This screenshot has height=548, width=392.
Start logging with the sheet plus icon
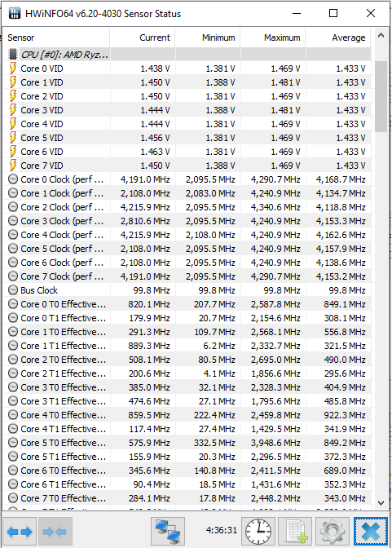tap(296, 532)
